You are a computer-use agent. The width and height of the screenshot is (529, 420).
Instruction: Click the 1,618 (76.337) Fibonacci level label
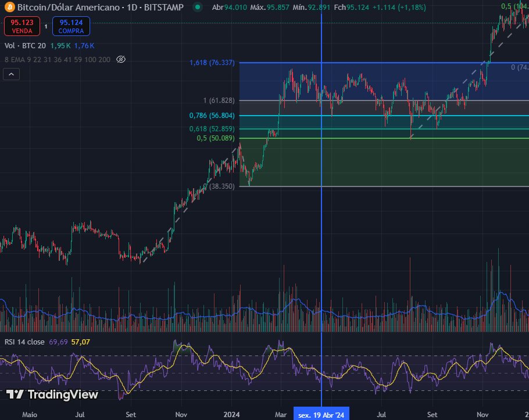(x=212, y=63)
